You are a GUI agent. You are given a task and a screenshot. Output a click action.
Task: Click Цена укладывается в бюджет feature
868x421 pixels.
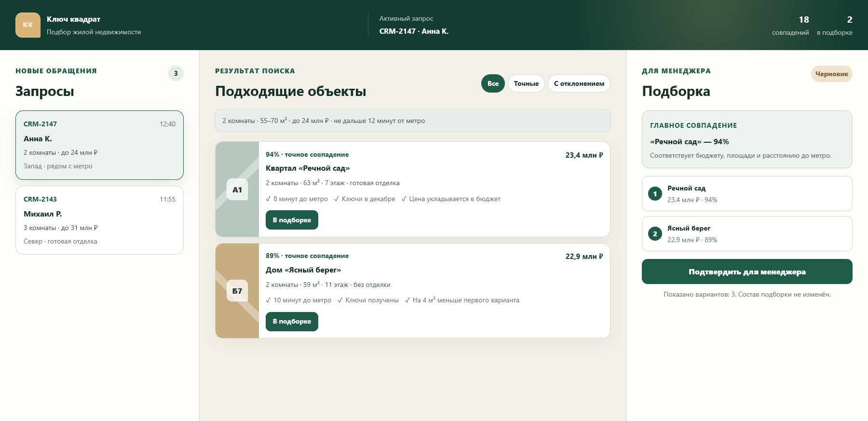click(x=451, y=199)
